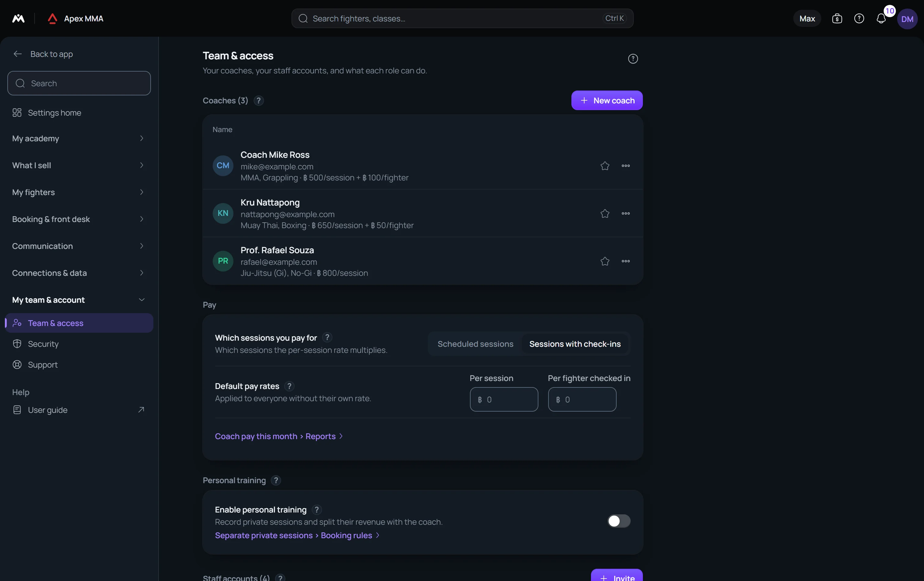Go to Settings home
This screenshot has height=581, width=924.
[x=79, y=113]
